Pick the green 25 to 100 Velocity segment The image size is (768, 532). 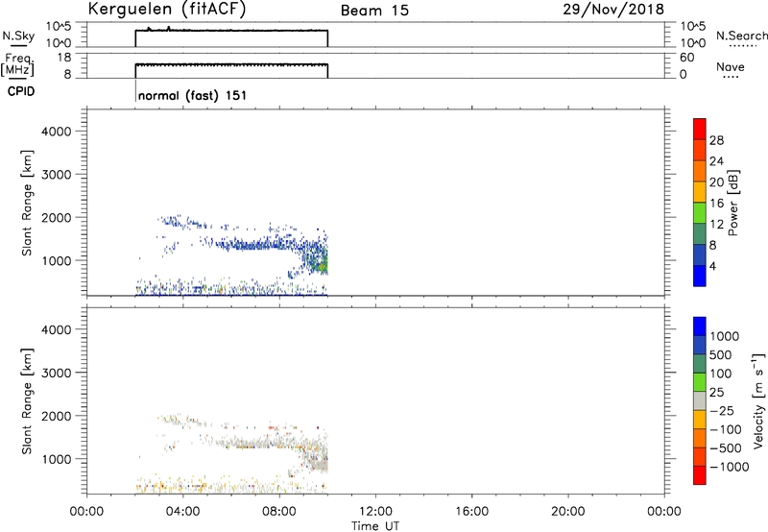pyautogui.click(x=700, y=382)
